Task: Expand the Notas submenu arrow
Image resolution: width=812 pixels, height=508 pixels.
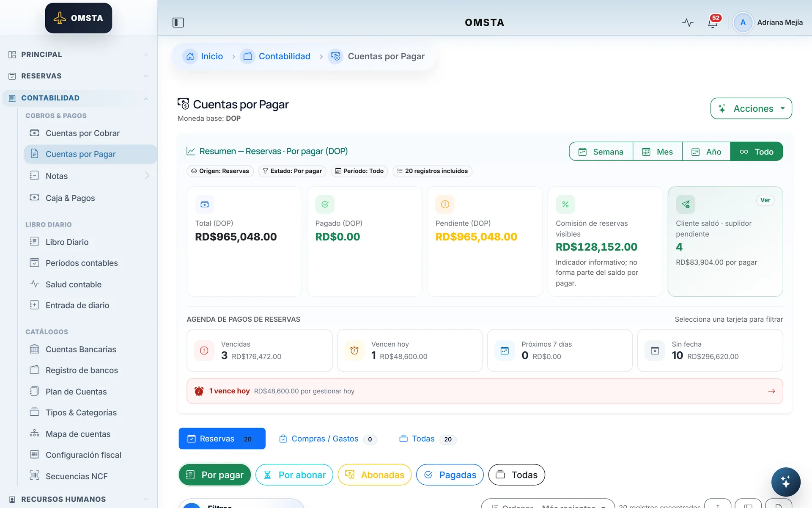Action: [x=147, y=176]
